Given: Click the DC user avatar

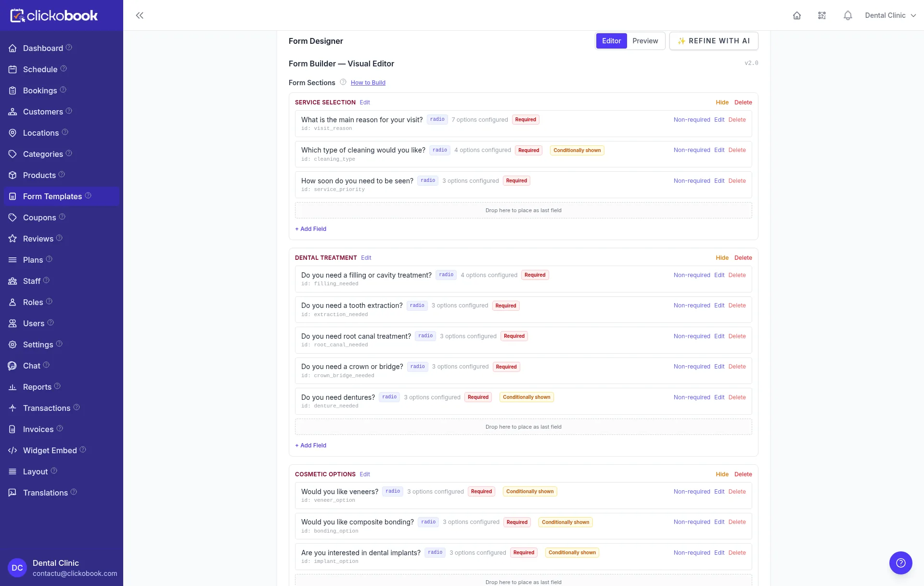Looking at the screenshot, I should 17,568.
